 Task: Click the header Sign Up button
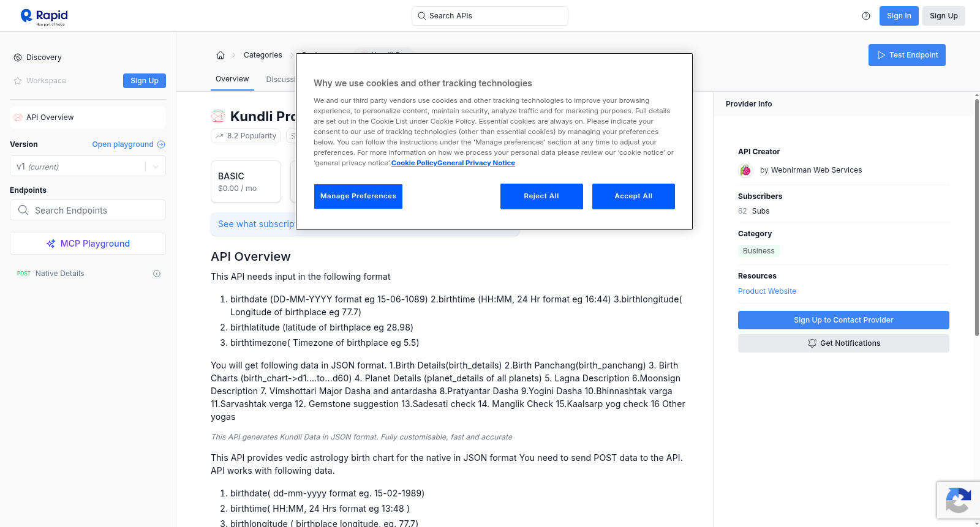click(x=943, y=16)
